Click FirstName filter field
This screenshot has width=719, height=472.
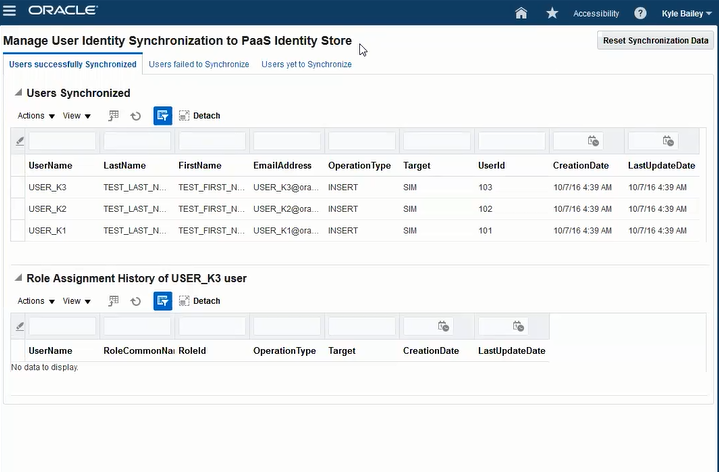(x=212, y=141)
